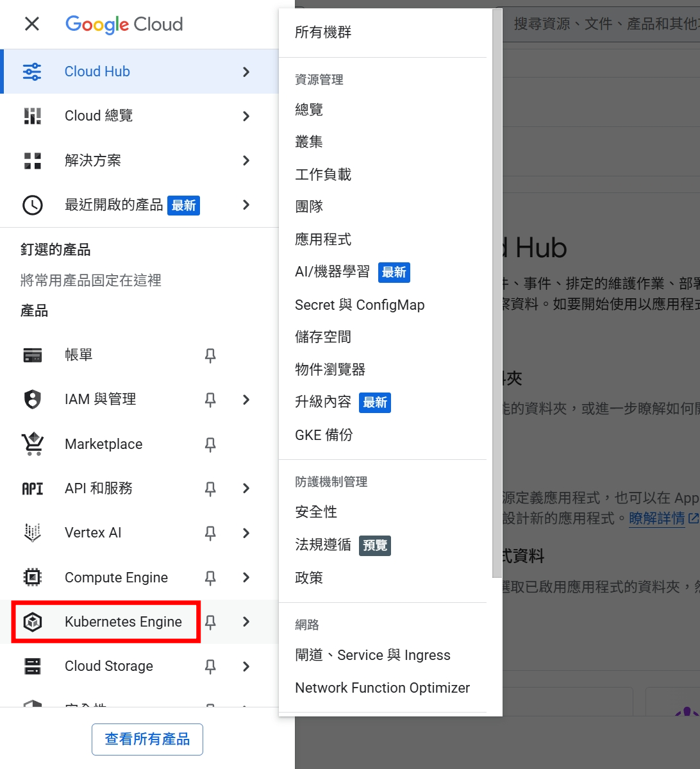Viewport: 700px width, 769px height.
Task: Open 團隊 submenu item
Action: click(309, 207)
